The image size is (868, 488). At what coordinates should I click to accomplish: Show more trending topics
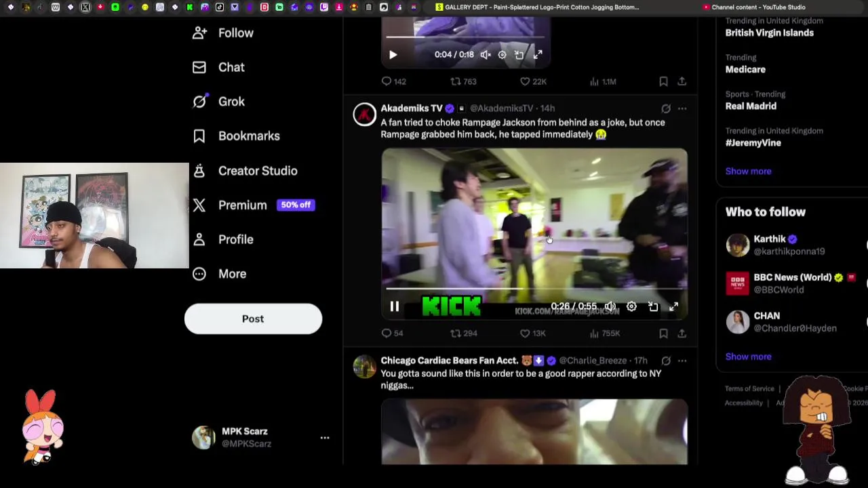click(748, 171)
